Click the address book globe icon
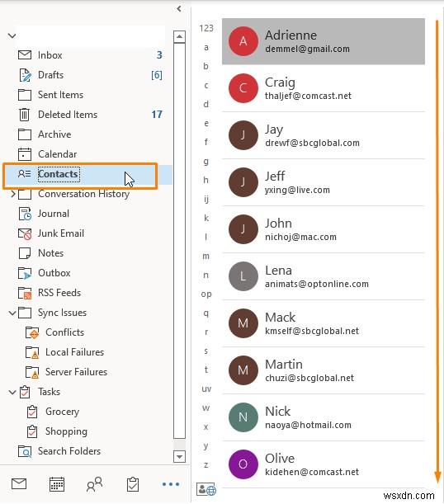 [x=206, y=489]
